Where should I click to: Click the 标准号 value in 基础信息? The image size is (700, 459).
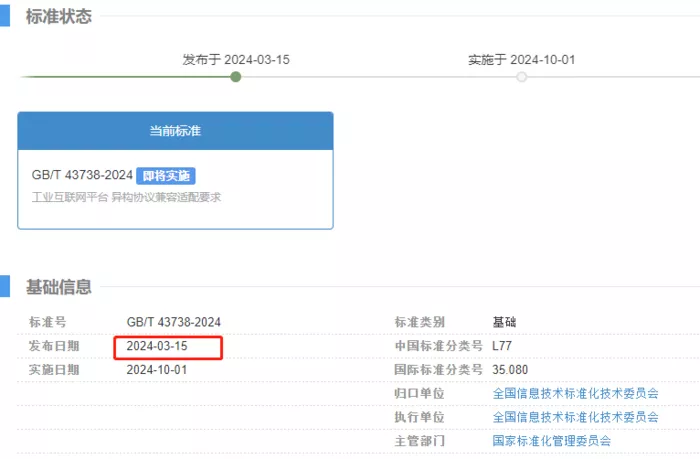point(174,322)
